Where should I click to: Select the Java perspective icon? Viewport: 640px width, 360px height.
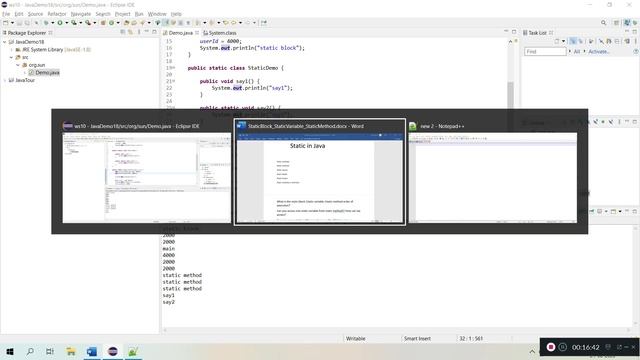627,23
